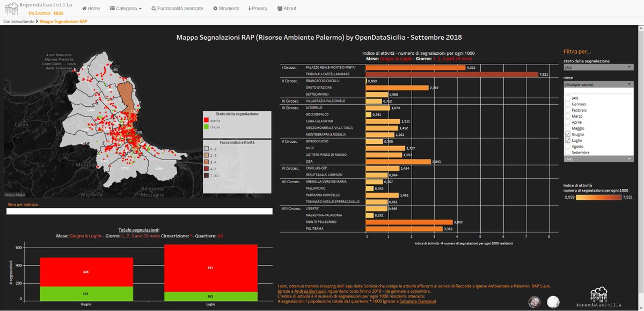Click the Totale segnalazioni chart title
Screen dimensions: 644x311
point(139,229)
